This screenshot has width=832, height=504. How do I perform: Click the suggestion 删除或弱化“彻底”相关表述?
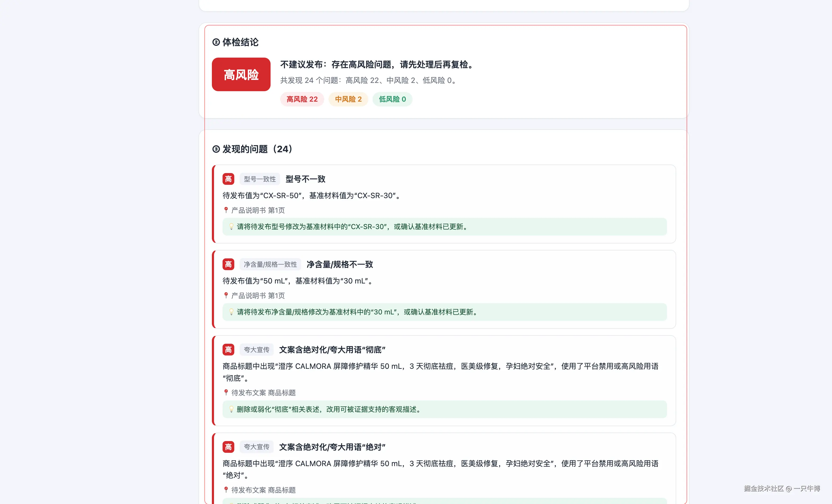(x=444, y=409)
